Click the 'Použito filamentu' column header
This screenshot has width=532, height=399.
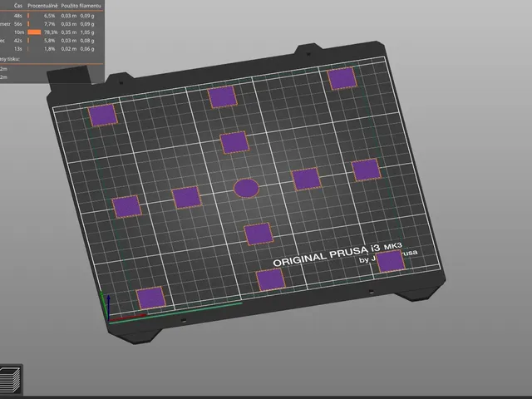point(81,6)
